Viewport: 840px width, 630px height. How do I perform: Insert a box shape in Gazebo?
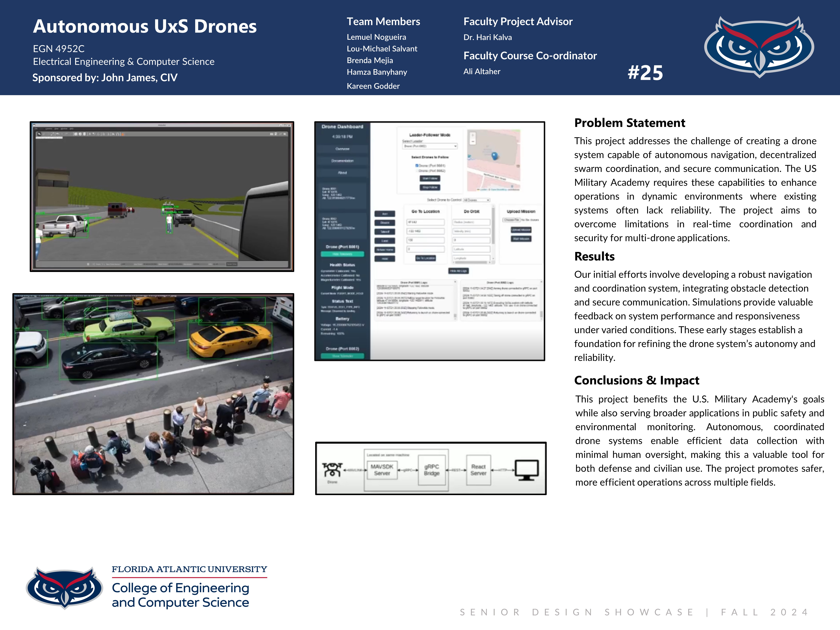coord(76,134)
